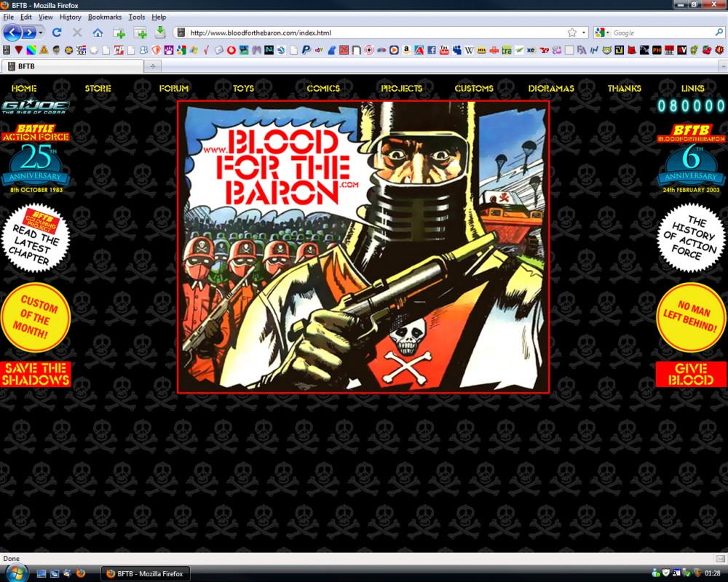Go back with the Back arrow button

point(12,33)
